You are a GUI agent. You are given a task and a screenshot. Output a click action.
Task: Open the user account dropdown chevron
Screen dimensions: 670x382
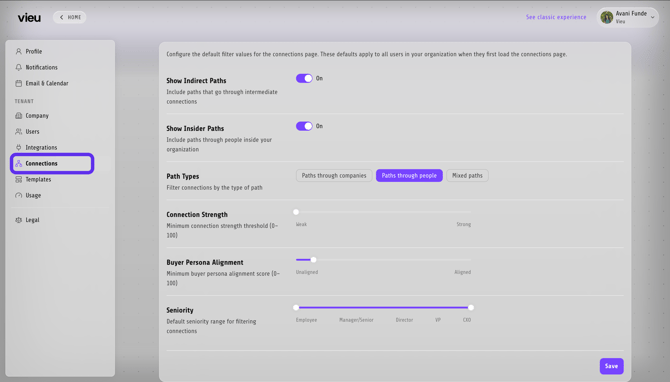pyautogui.click(x=652, y=18)
